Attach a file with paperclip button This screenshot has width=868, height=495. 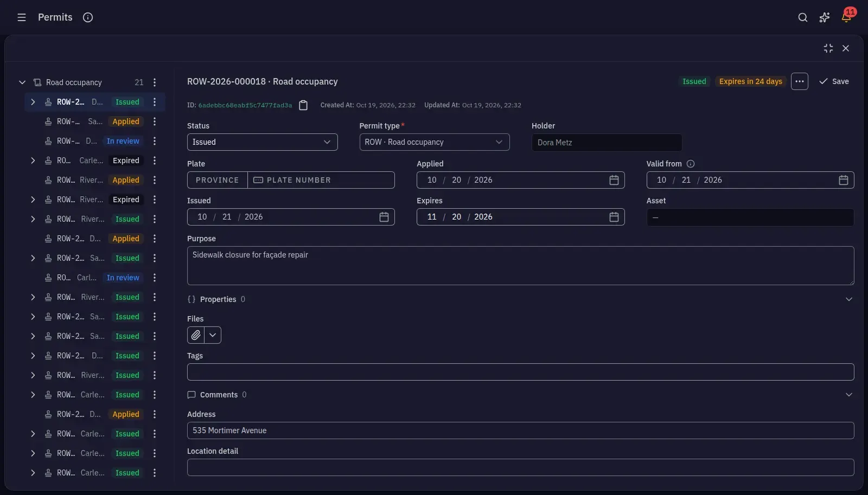coord(196,335)
